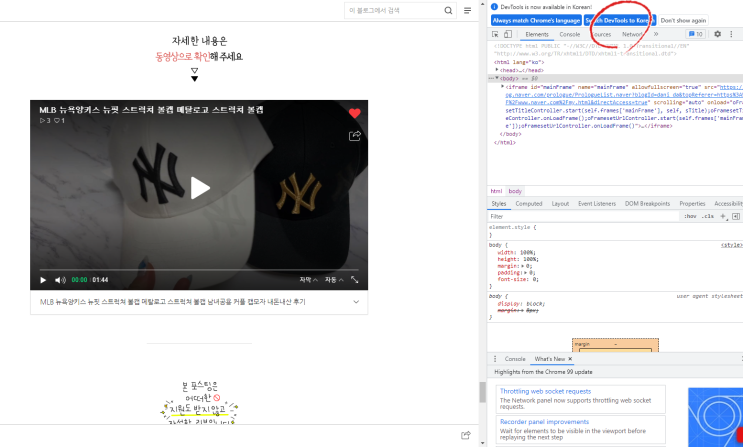Switch to the Console tab in DevTools
The height and width of the screenshot is (447, 743).
pos(570,34)
